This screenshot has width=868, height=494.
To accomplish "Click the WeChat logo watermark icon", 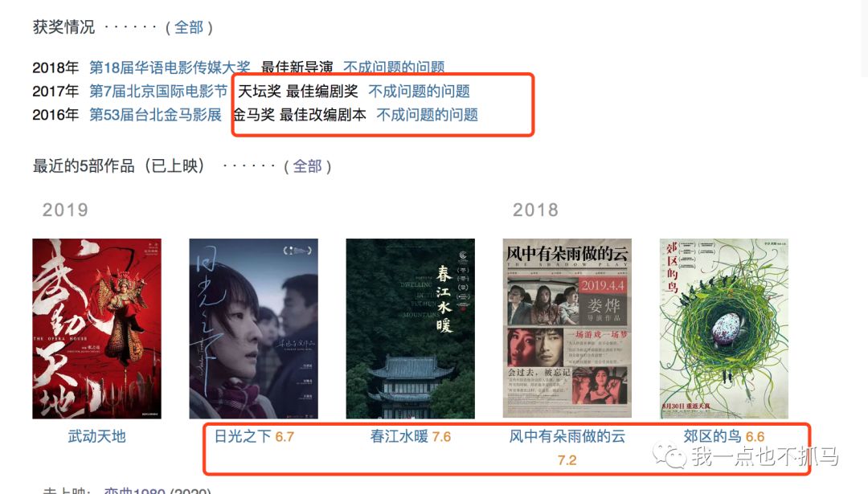I will click(x=669, y=455).
